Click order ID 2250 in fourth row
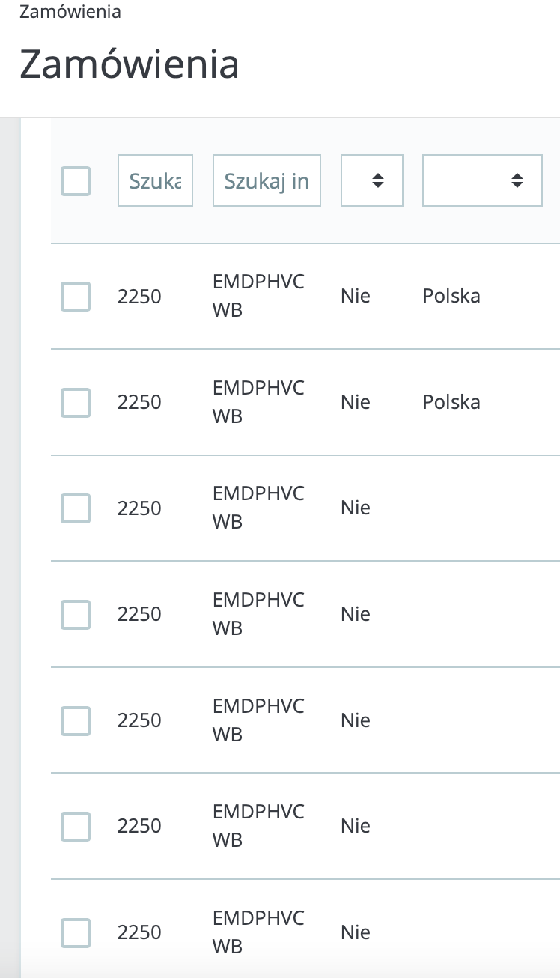This screenshot has height=978, width=560. (139, 614)
